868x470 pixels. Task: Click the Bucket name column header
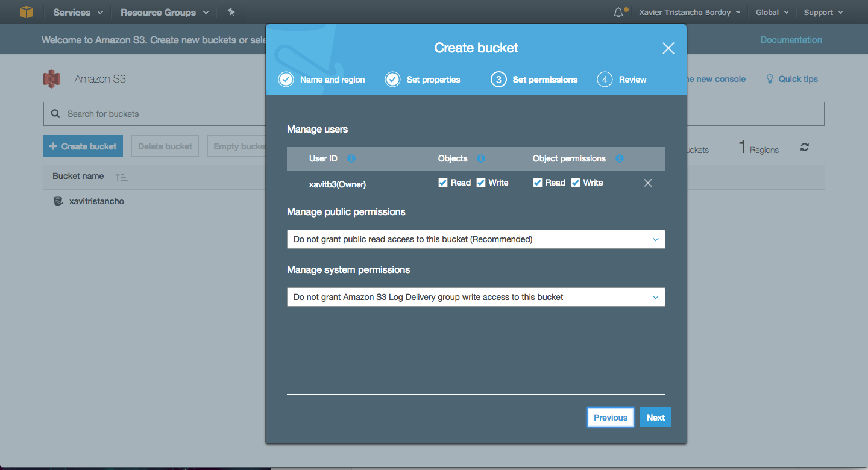78,177
